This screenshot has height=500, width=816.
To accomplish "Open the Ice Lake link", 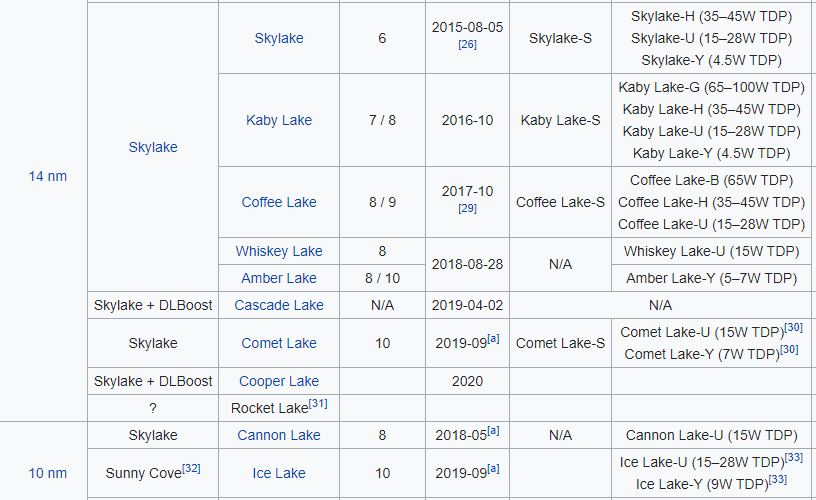I will point(279,473).
